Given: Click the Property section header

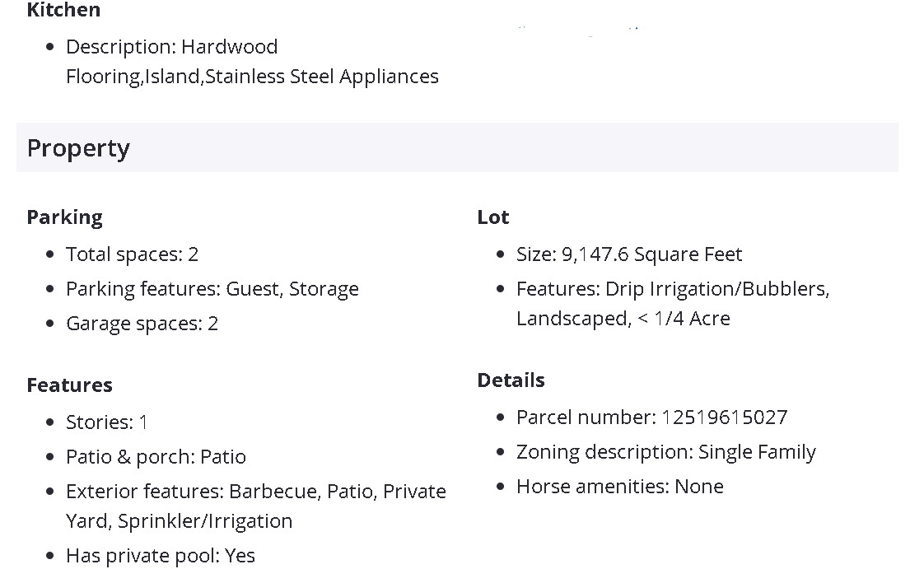Looking at the screenshot, I should pos(79,148).
